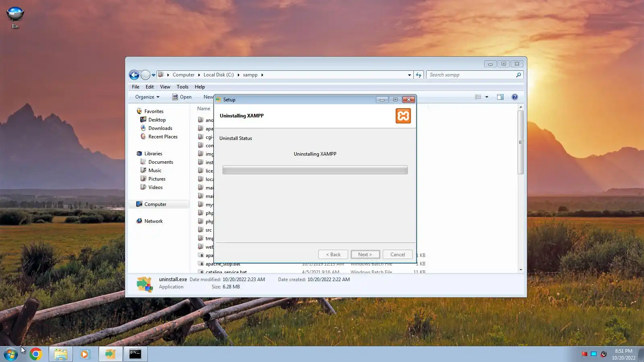The image size is (644, 362).
Task: Switch to the XAMPP Setup taskbar button
Action: click(110, 354)
